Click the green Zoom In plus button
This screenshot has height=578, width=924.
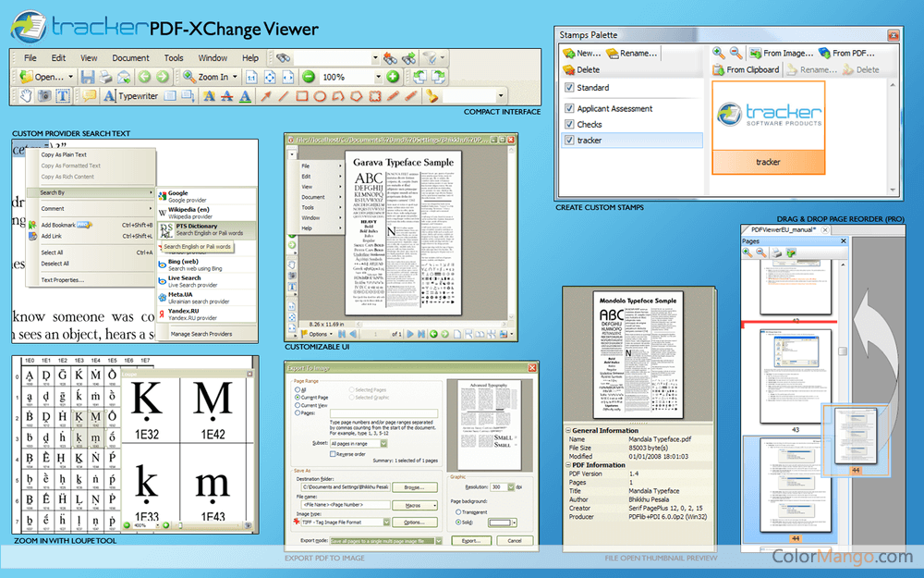point(393,77)
